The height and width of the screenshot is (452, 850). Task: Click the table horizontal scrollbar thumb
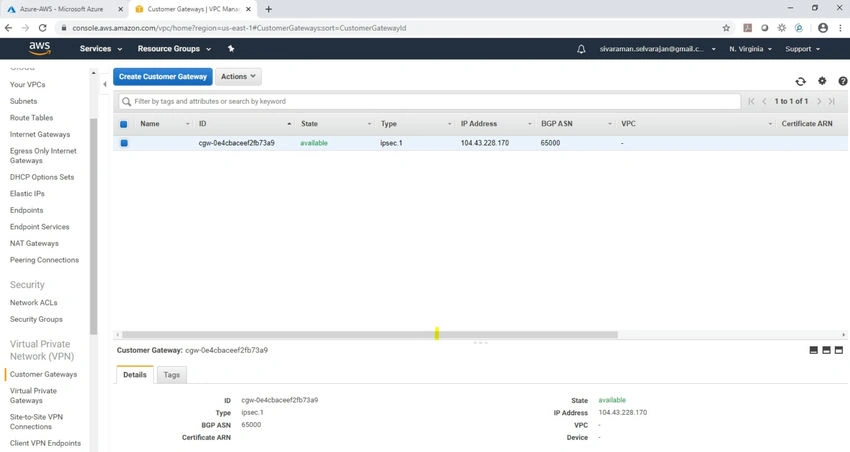(370, 334)
